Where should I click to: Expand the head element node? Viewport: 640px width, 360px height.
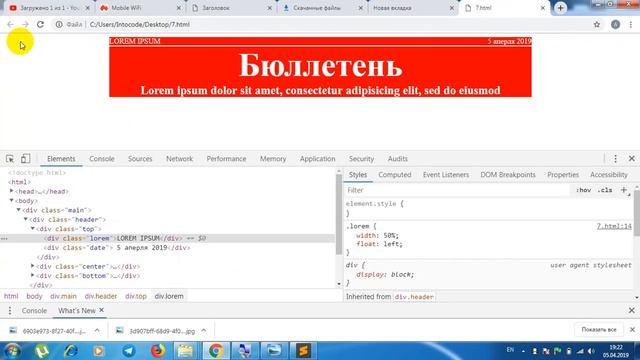11,191
